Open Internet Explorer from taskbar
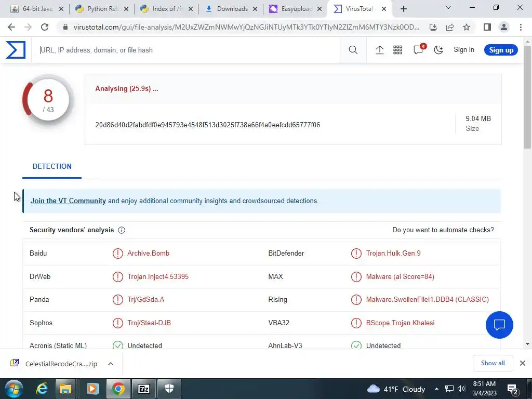 (x=42, y=389)
